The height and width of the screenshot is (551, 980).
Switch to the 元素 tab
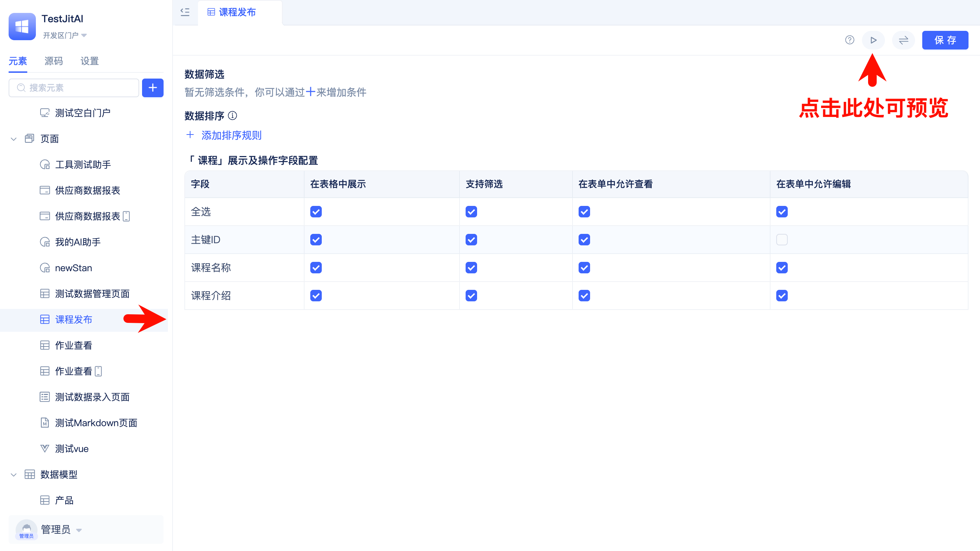point(18,61)
